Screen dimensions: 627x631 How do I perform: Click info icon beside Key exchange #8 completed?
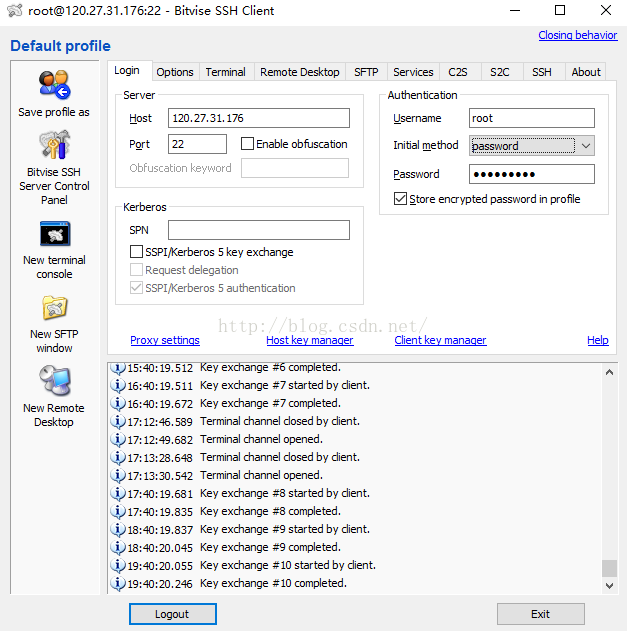pyautogui.click(x=118, y=511)
